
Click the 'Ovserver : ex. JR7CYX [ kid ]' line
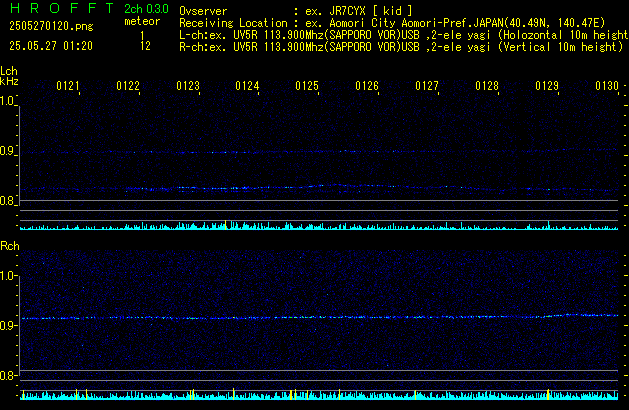click(296, 11)
